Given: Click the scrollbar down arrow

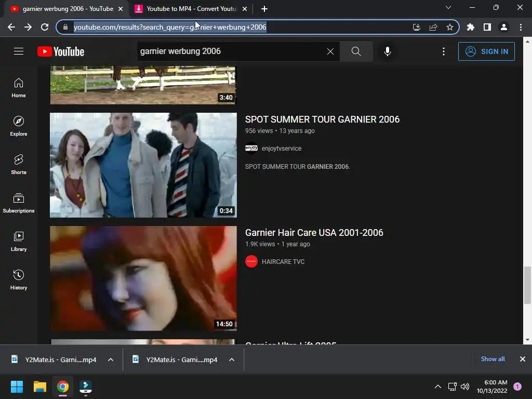Looking at the screenshot, I should [527, 340].
